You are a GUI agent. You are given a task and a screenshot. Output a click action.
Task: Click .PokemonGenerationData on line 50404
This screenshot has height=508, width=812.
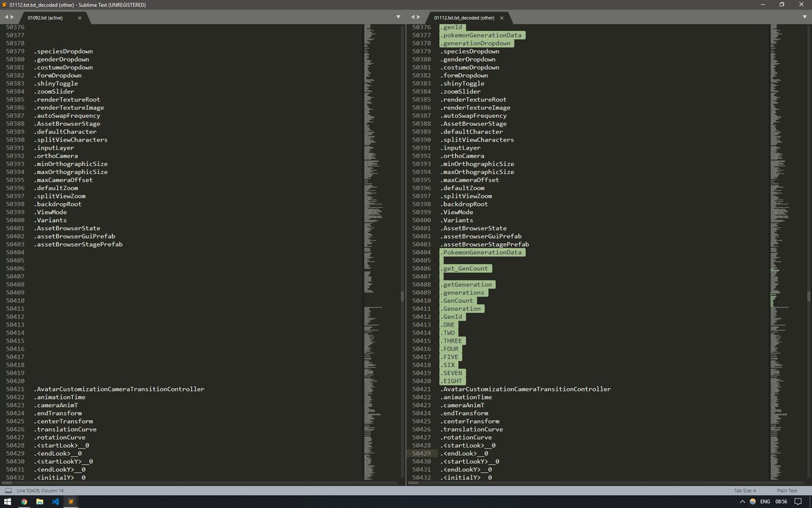point(482,252)
